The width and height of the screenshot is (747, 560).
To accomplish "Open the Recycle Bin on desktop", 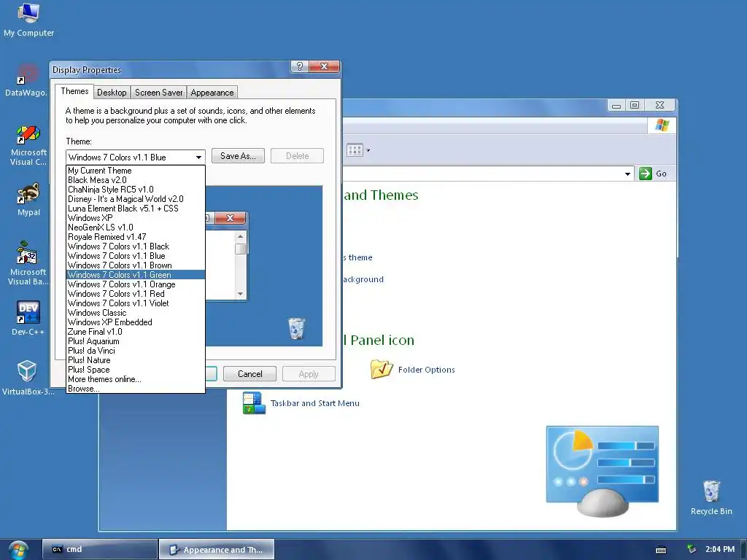I will 711,497.
